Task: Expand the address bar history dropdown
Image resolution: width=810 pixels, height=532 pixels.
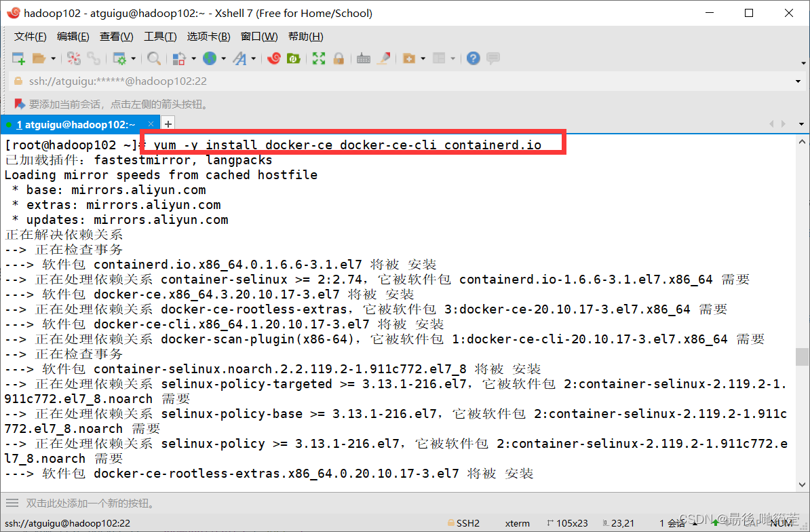Action: [798, 81]
